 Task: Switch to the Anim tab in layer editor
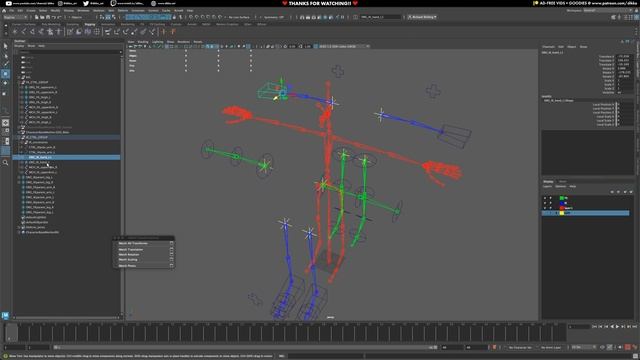[x=562, y=181]
